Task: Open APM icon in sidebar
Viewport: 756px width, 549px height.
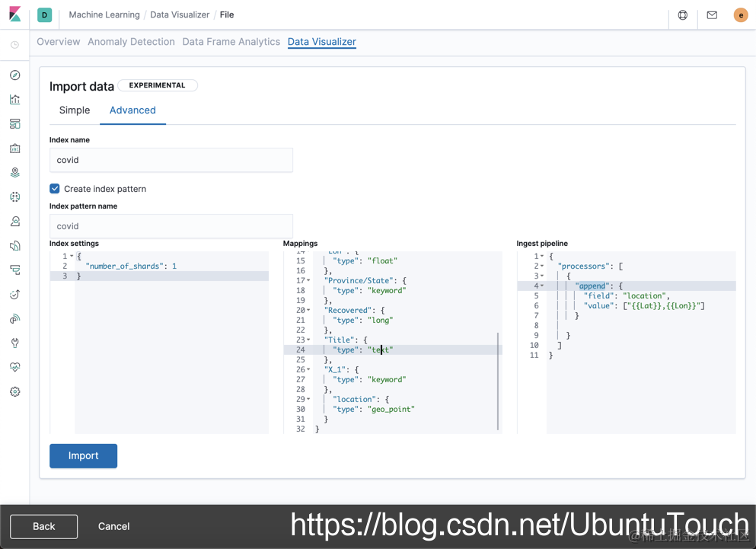Action: coord(15,270)
